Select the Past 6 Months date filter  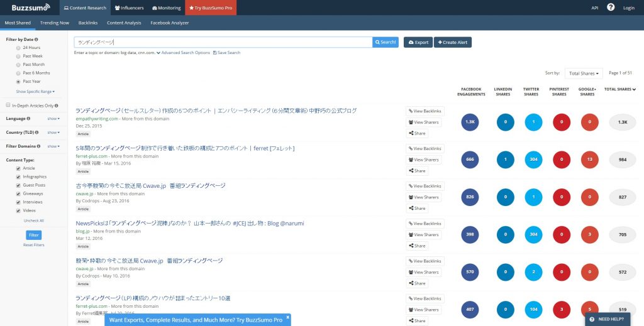point(18,73)
